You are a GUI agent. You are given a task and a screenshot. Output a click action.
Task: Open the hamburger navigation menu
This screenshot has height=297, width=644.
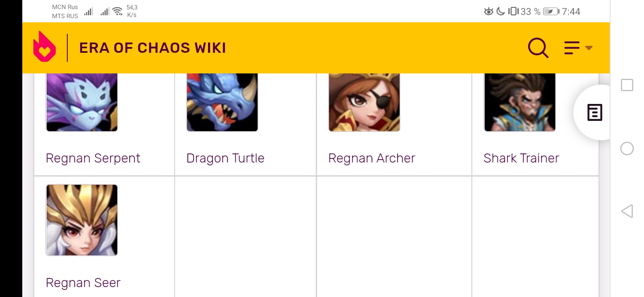pos(572,48)
